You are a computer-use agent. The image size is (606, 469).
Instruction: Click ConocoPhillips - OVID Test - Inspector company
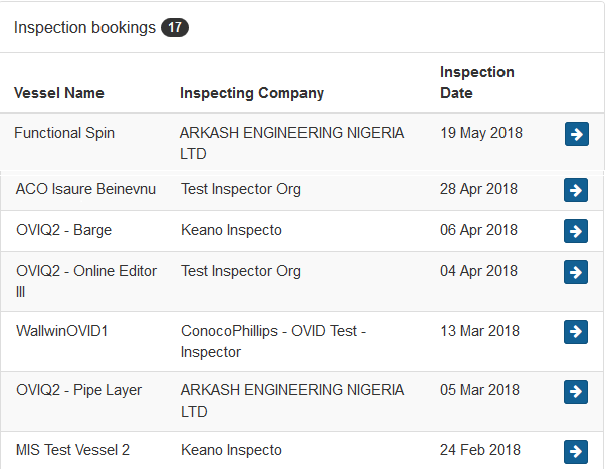click(x=273, y=342)
